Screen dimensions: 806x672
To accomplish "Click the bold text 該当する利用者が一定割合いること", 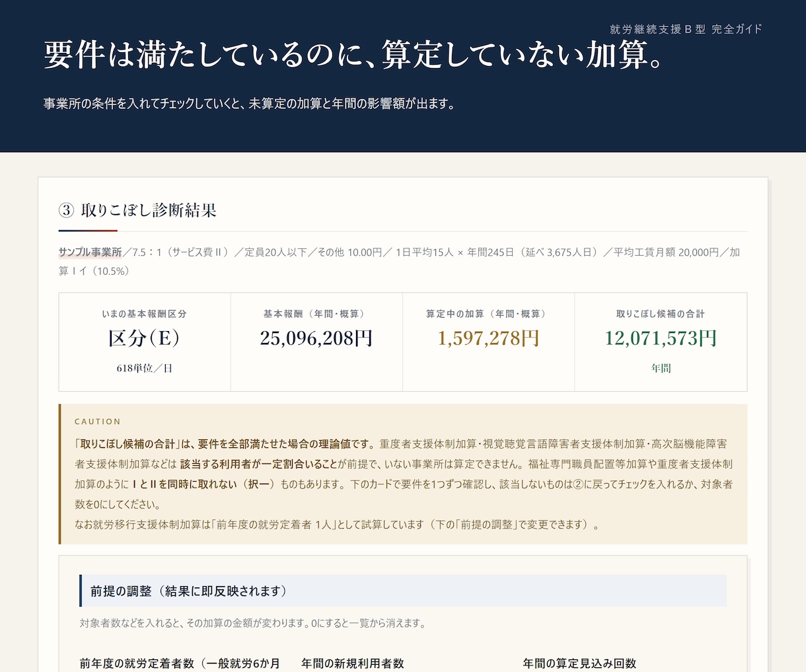I will pos(260,464).
